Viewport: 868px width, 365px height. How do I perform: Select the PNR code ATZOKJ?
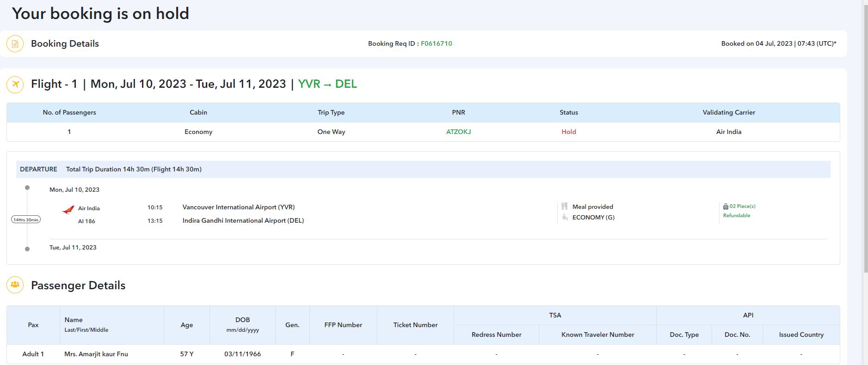click(x=458, y=132)
